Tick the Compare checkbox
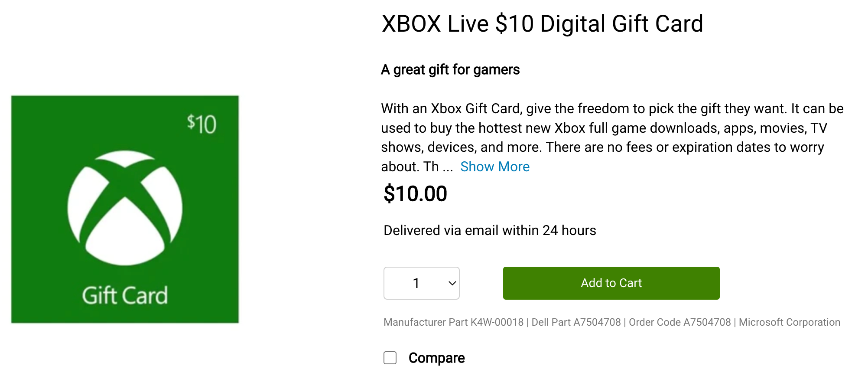 390,358
